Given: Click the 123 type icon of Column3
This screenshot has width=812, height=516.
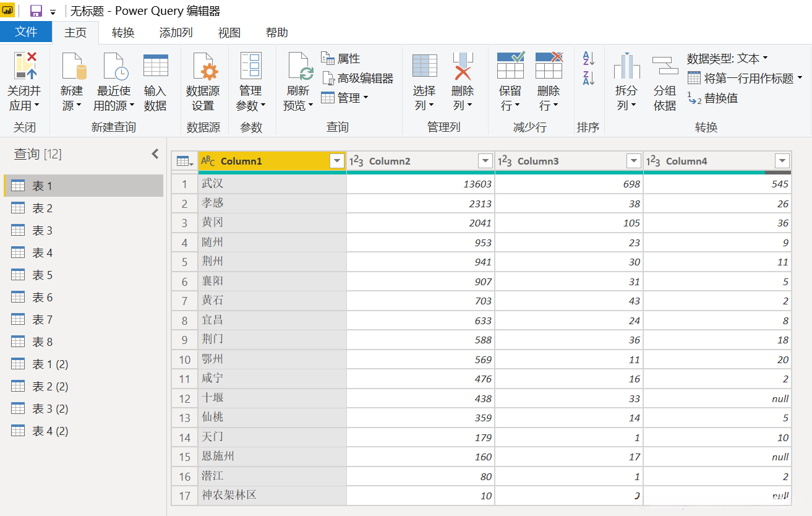Looking at the screenshot, I should point(505,161).
